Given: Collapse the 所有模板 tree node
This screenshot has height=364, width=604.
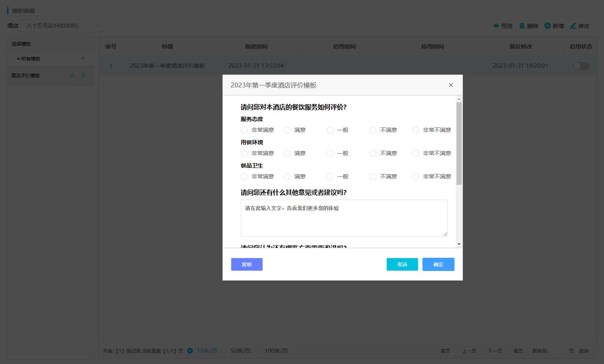Looking at the screenshot, I should 18,59.
